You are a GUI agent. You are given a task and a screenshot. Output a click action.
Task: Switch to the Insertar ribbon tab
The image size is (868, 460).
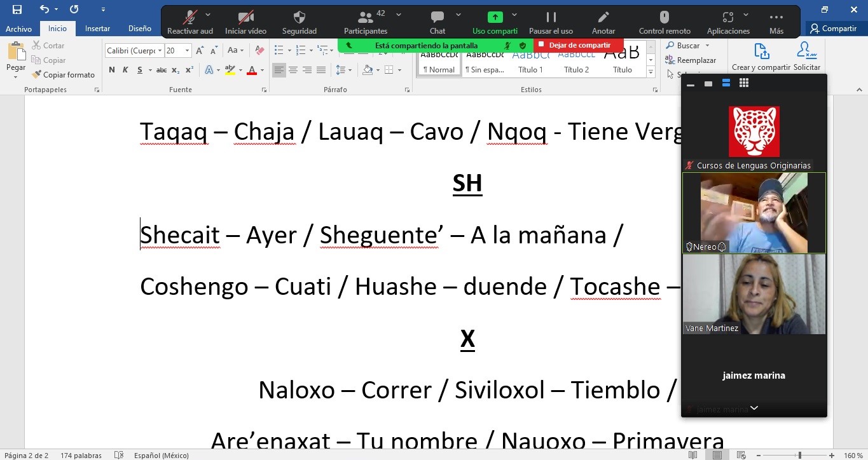tap(97, 29)
